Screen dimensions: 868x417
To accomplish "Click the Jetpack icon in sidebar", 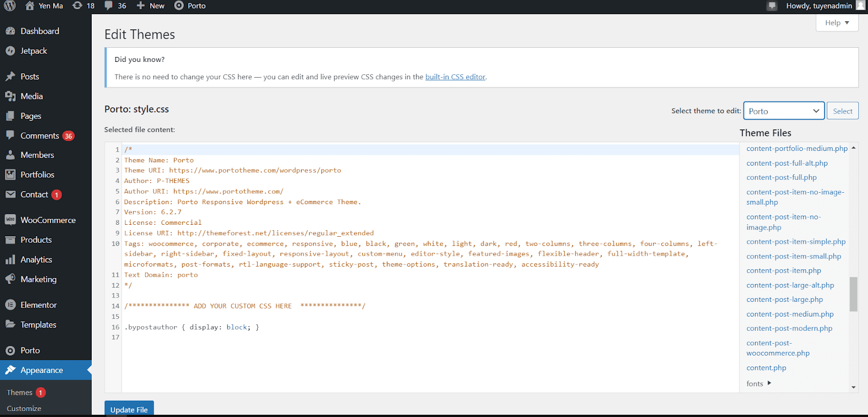I will pos(10,51).
